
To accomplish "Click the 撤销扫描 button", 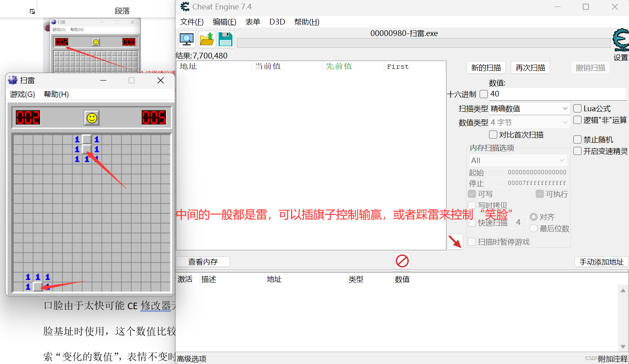I will click(591, 68).
